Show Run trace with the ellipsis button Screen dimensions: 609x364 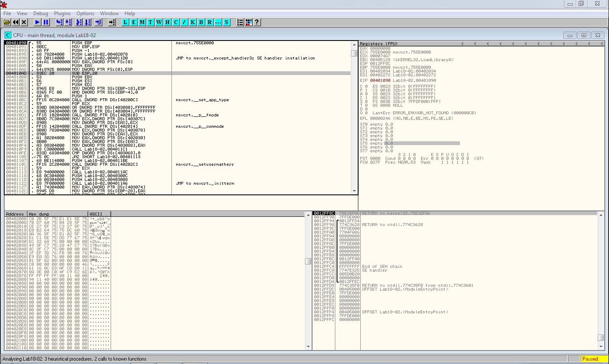coord(218,22)
